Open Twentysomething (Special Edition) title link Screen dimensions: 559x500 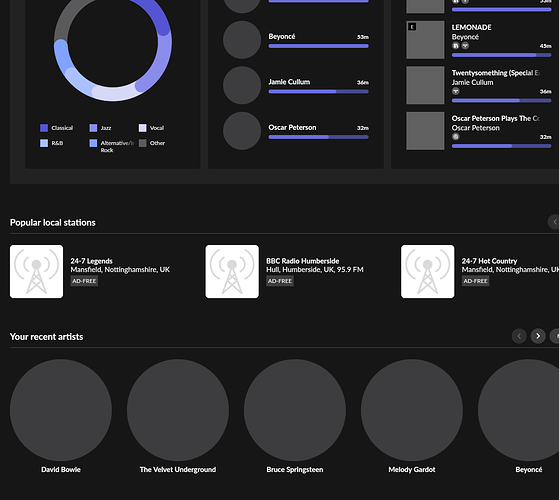(496, 73)
